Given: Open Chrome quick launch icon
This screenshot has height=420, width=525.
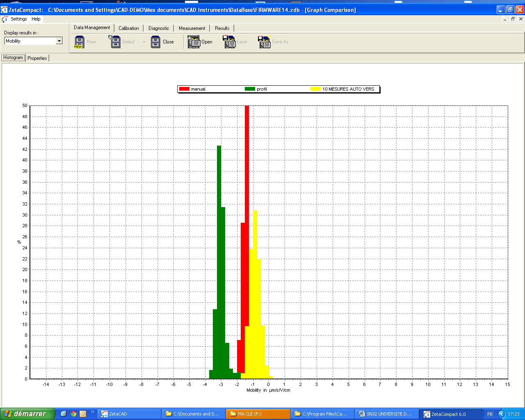Looking at the screenshot, I should [x=73, y=414].
